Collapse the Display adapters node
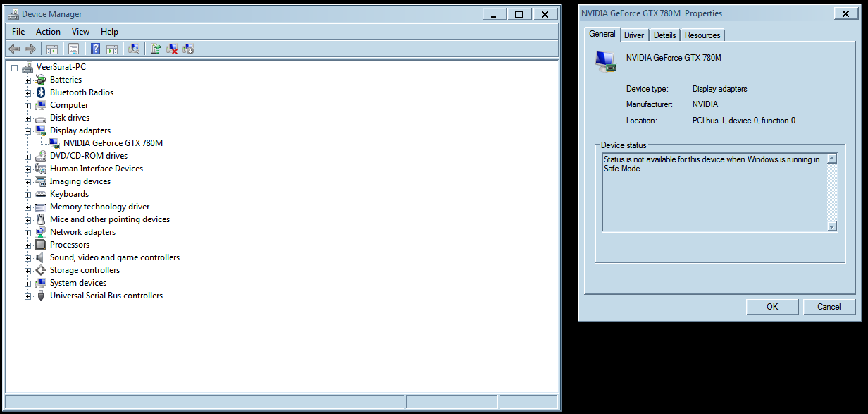 tap(28, 130)
